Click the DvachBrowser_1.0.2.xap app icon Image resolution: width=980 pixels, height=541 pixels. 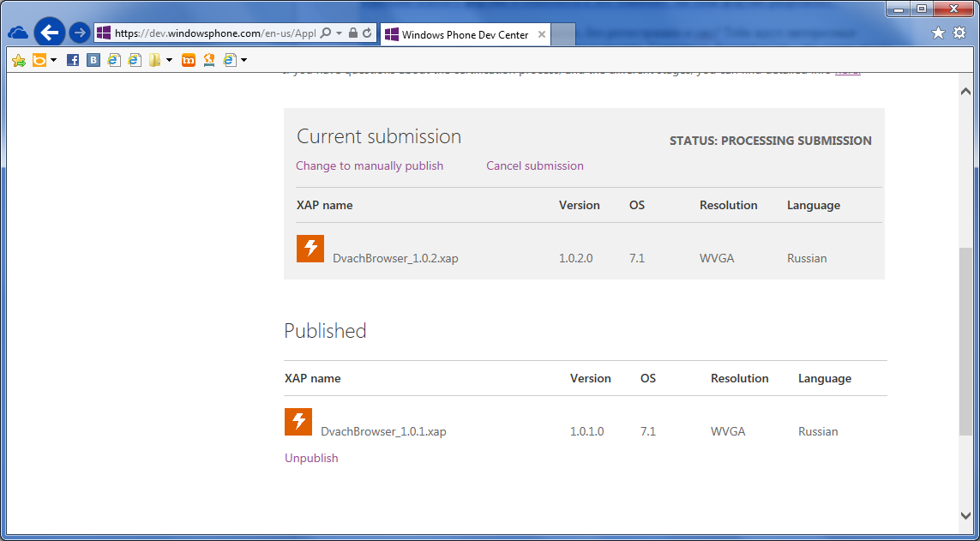(310, 249)
